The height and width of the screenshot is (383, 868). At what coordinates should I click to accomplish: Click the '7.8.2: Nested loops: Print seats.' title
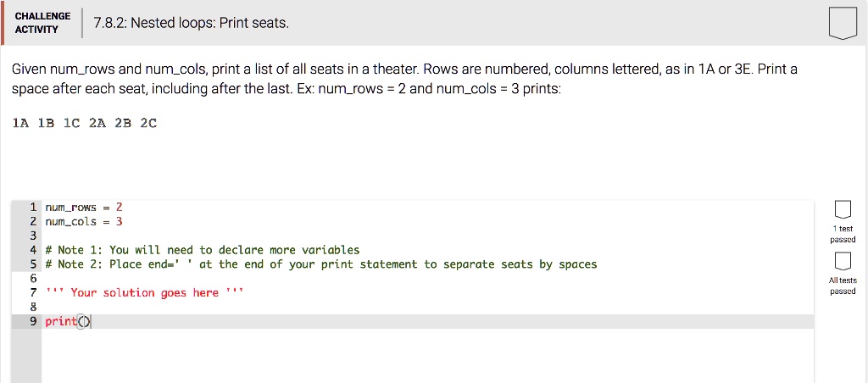[192, 23]
